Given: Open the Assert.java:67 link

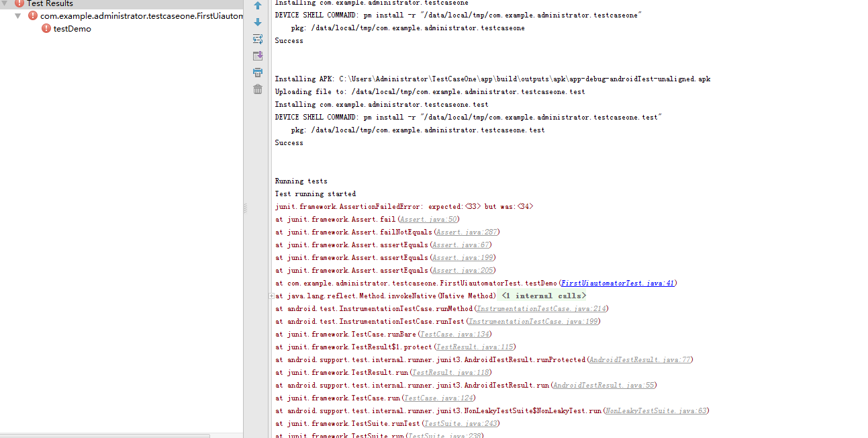Looking at the screenshot, I should 461,245.
